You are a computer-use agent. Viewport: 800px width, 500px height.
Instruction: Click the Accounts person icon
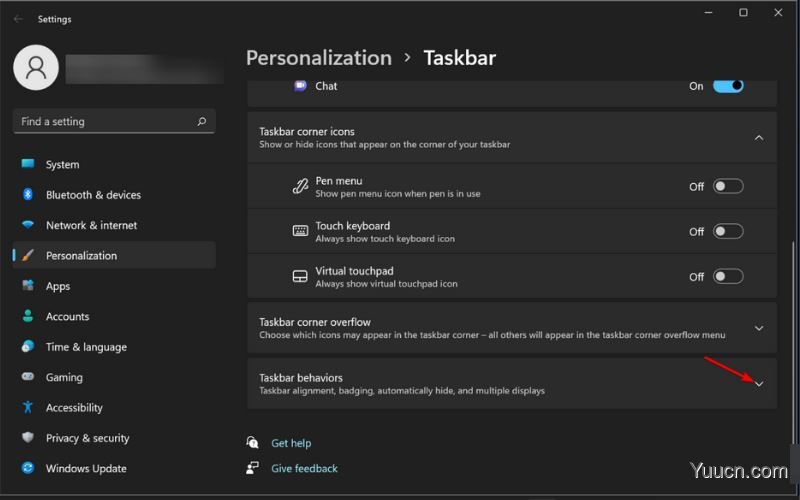(x=28, y=316)
